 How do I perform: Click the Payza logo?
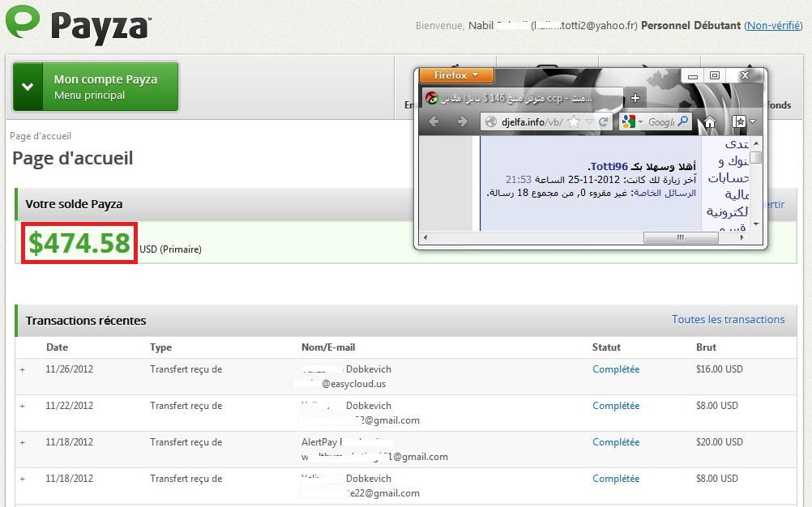[x=78, y=25]
